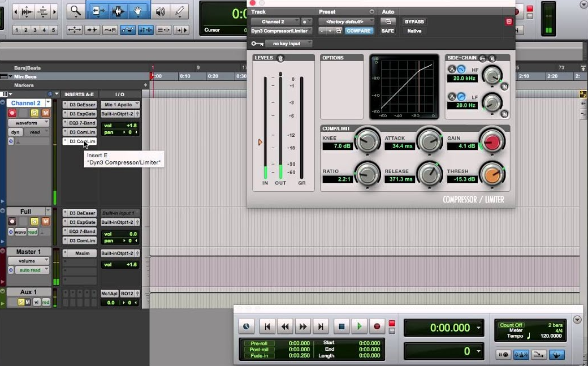
Task: Open Master 1 auto read dropdown
Action: point(33,270)
